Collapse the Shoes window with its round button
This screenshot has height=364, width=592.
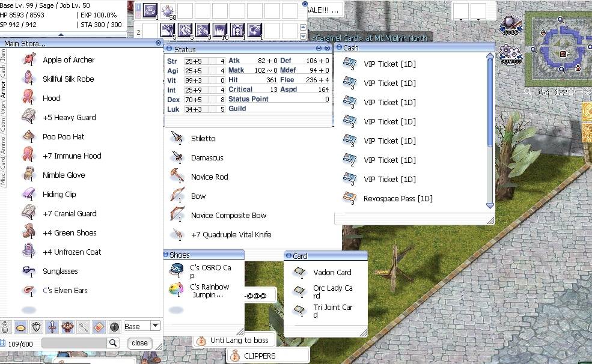166,254
